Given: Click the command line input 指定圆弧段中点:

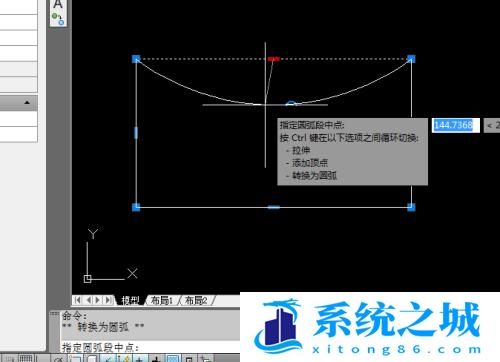Looking at the screenshot, I should (151, 348).
